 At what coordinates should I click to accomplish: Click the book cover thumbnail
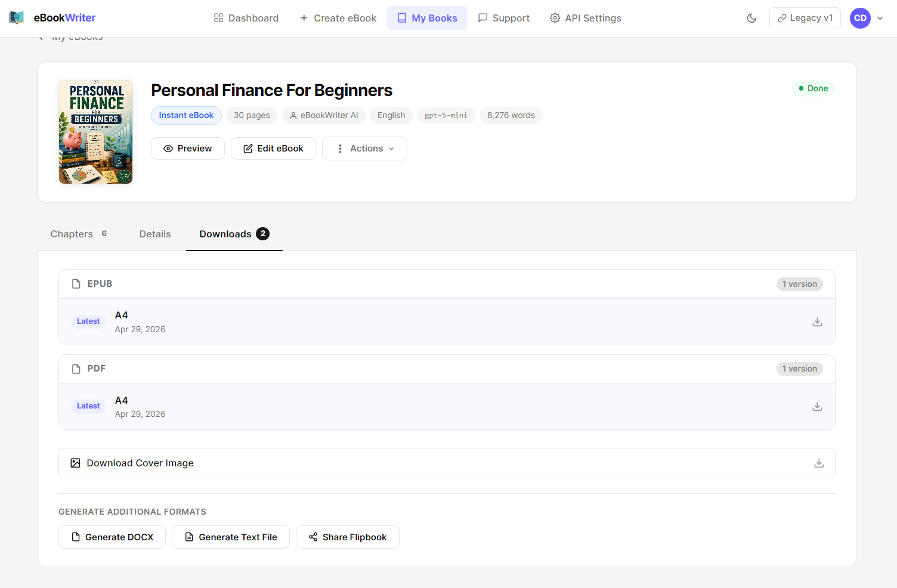(95, 132)
